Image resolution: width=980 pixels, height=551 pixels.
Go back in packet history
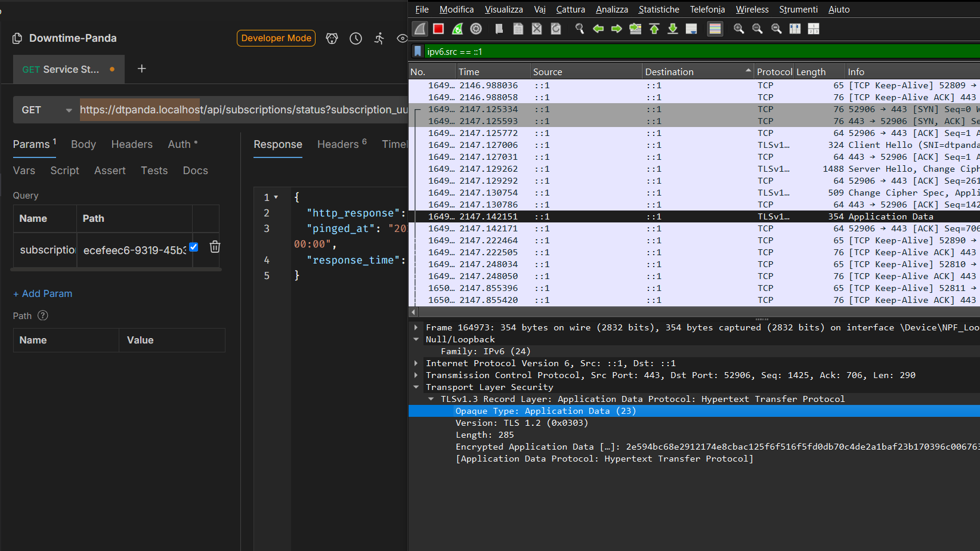(598, 29)
